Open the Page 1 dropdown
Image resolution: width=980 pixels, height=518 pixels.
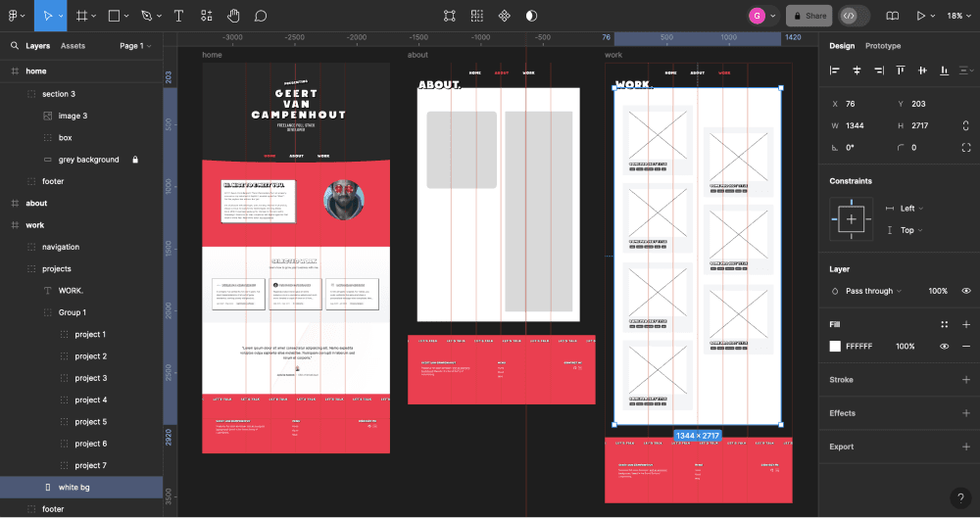pyautogui.click(x=135, y=46)
